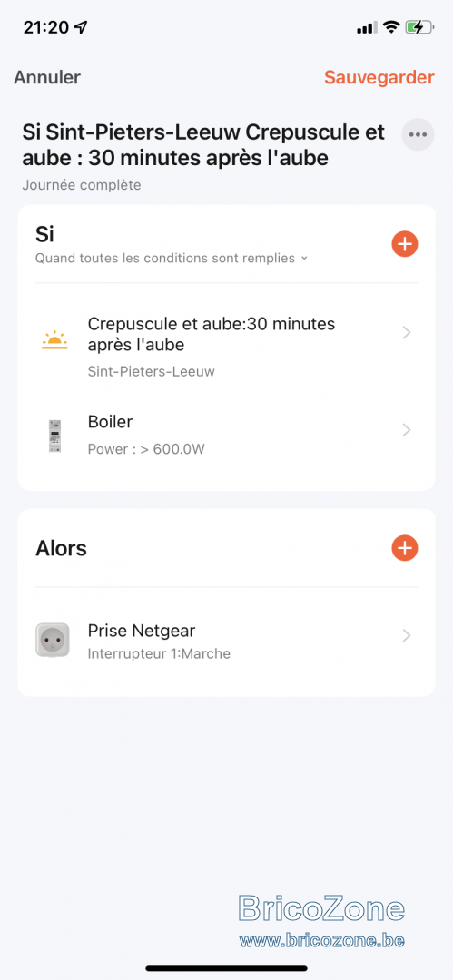Tap the sunrise icon for the dawn condition
Screen dimensions: 453x980
[54, 341]
